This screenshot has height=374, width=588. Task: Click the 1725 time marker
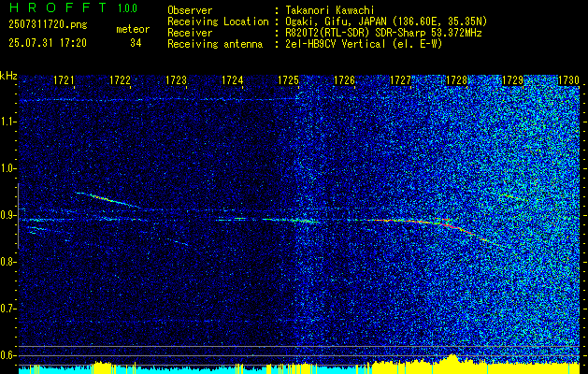[288, 80]
